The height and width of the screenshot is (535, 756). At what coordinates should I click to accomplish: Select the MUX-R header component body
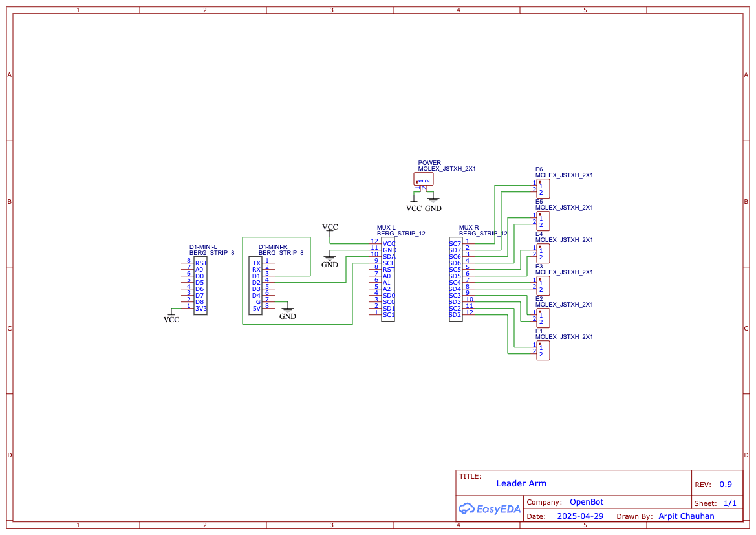click(456, 279)
